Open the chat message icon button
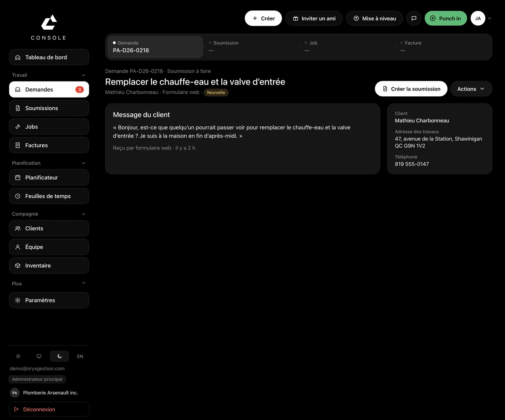This screenshot has height=420, width=505. coord(414,19)
